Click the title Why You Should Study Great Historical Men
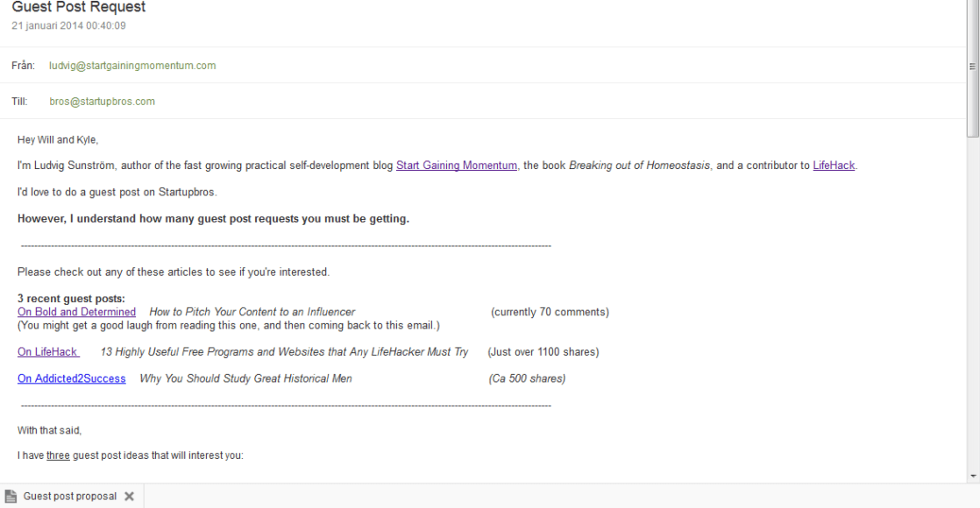 245,378
